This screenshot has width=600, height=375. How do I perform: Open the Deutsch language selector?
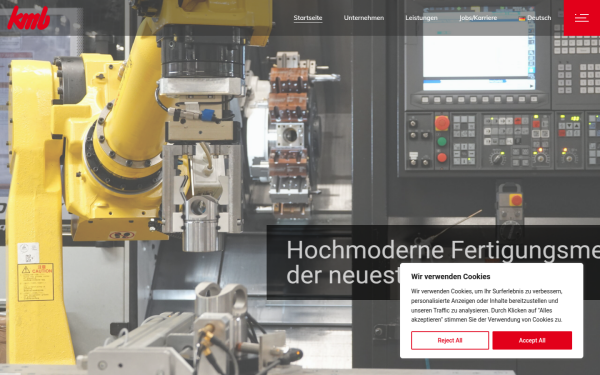pyautogui.click(x=535, y=18)
